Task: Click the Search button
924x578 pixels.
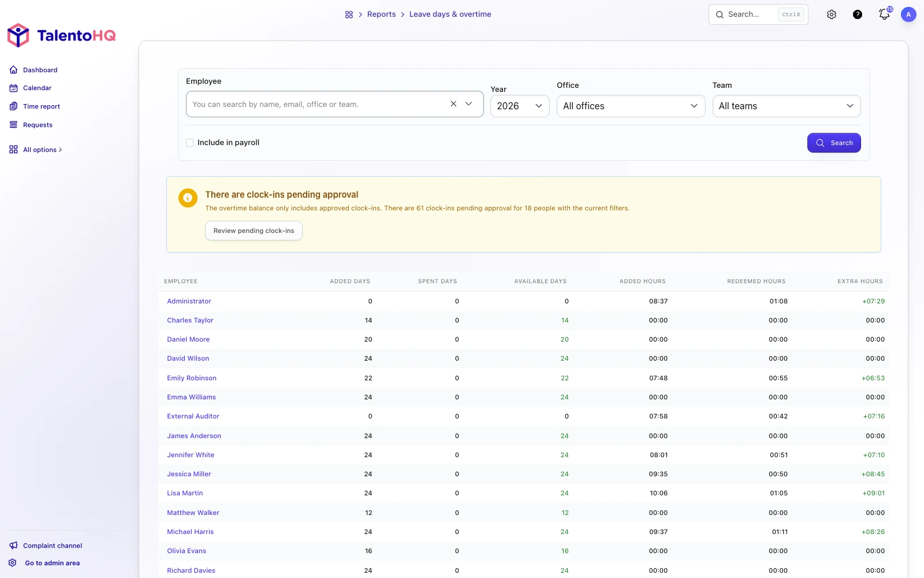Action: [834, 143]
